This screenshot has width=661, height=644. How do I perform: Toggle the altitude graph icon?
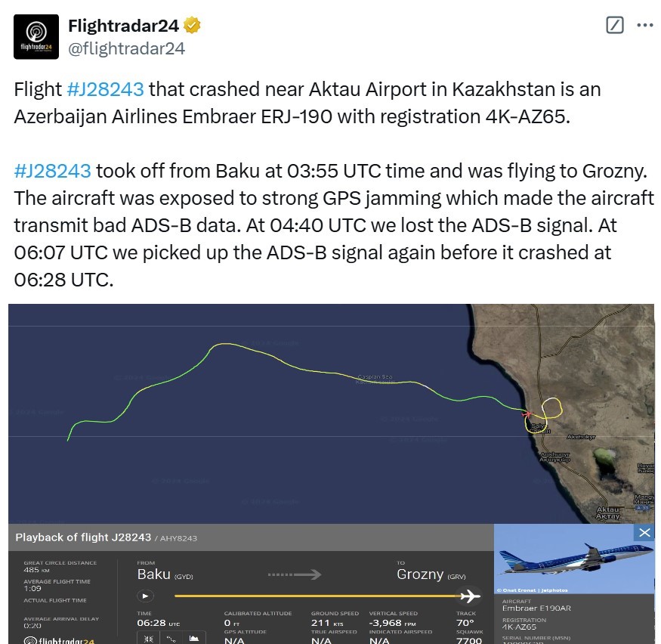point(194,639)
